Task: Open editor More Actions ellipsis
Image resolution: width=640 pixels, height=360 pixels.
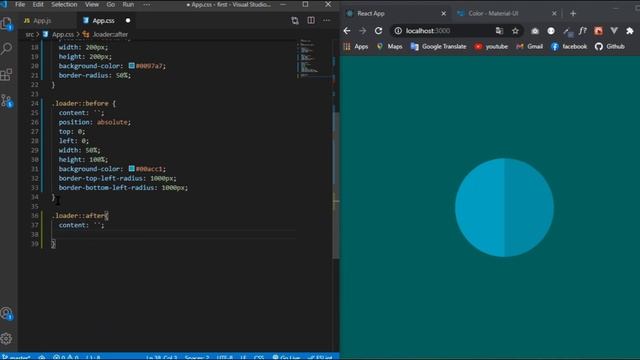Action: coord(327,20)
